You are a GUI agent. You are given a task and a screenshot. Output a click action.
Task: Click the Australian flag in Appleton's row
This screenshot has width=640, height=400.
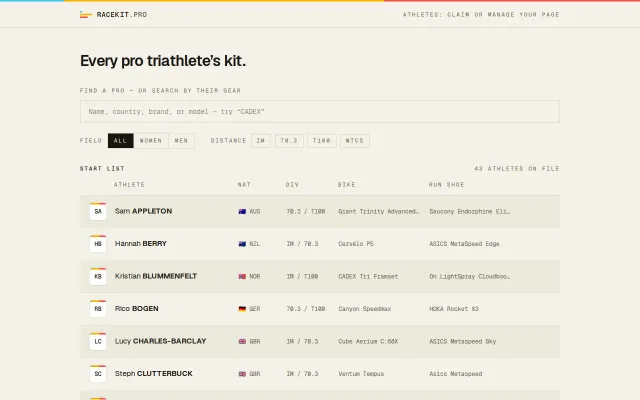242,211
